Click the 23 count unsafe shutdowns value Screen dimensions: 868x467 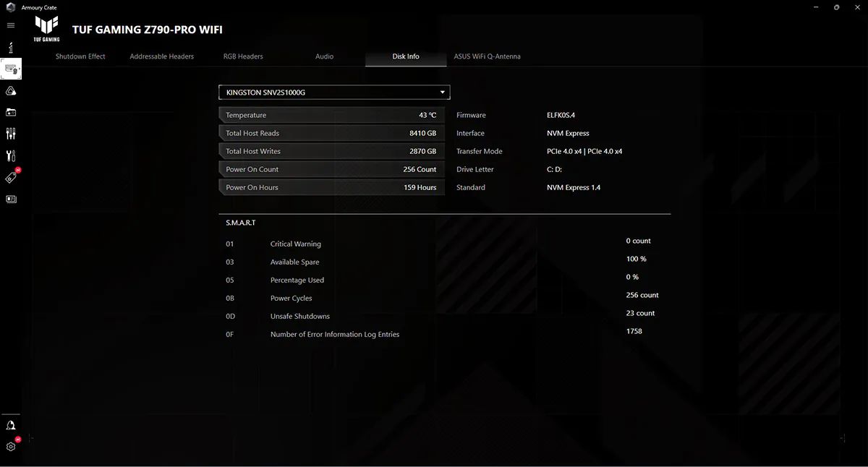pyautogui.click(x=640, y=313)
